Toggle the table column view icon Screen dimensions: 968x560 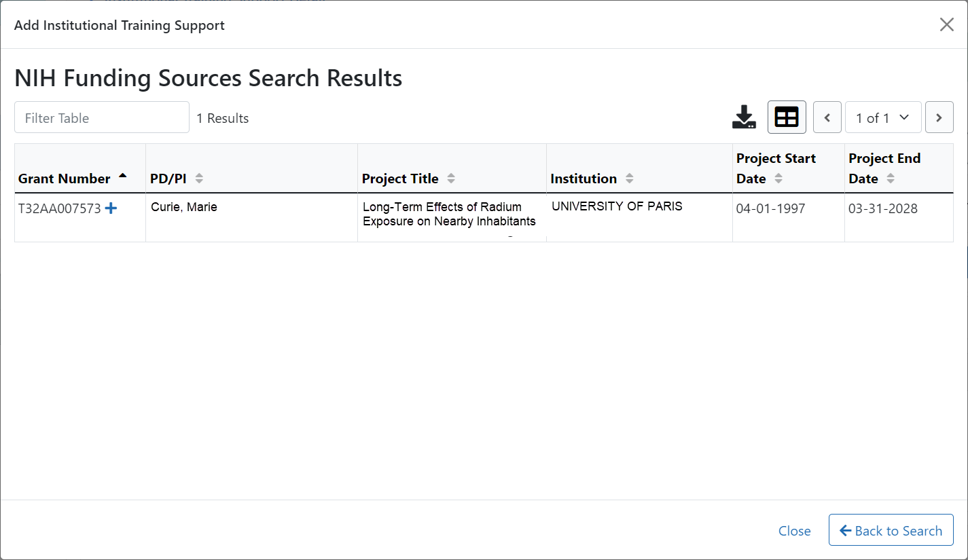coord(787,117)
